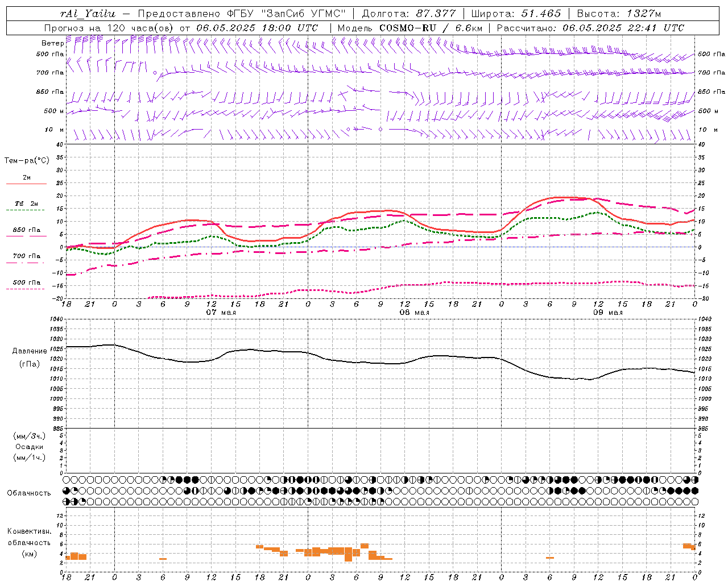This screenshot has height=582, width=728.
Task: Click the 500 гПа temperature legend entry
Action: tap(27, 282)
